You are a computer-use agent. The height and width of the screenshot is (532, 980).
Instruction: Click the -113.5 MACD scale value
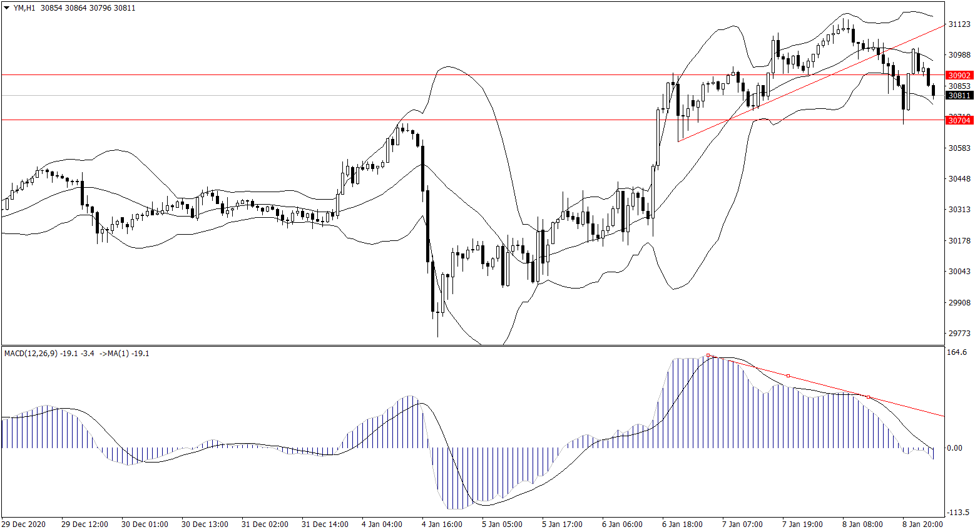[x=958, y=513]
